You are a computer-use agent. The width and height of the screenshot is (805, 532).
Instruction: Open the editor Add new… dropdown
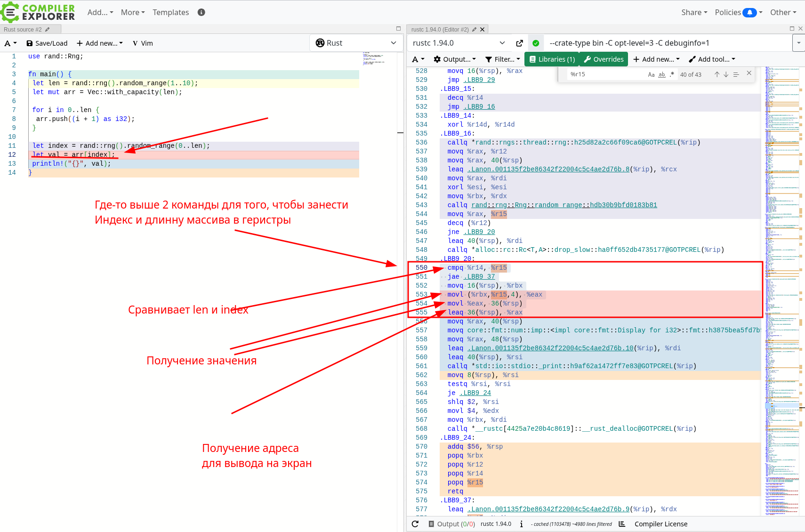[99, 43]
